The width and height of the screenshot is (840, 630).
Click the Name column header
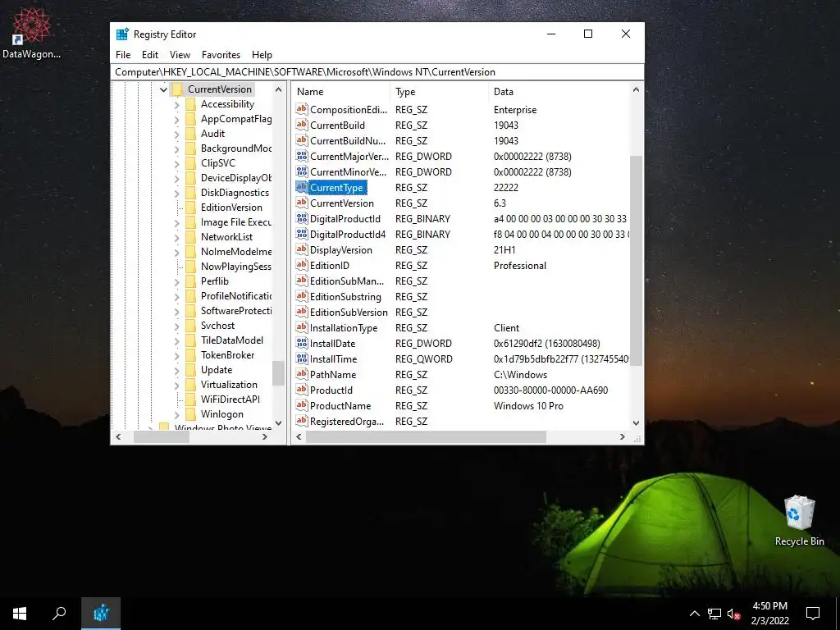(x=341, y=92)
